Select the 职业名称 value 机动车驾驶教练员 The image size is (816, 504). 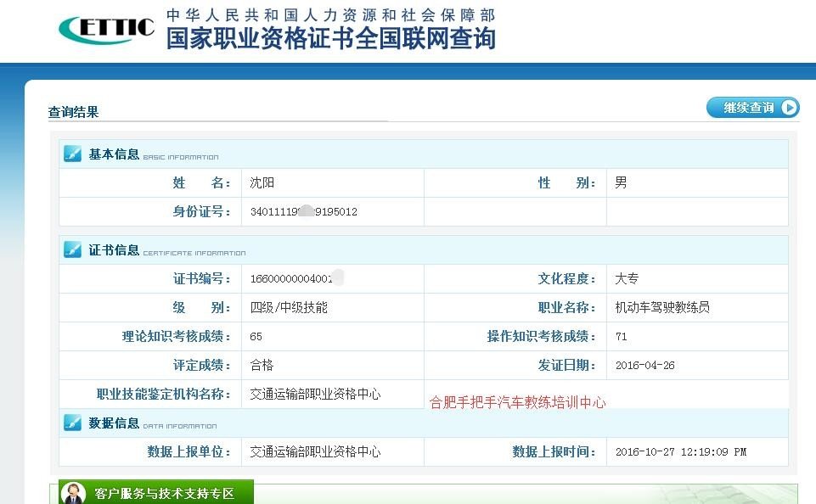click(664, 307)
